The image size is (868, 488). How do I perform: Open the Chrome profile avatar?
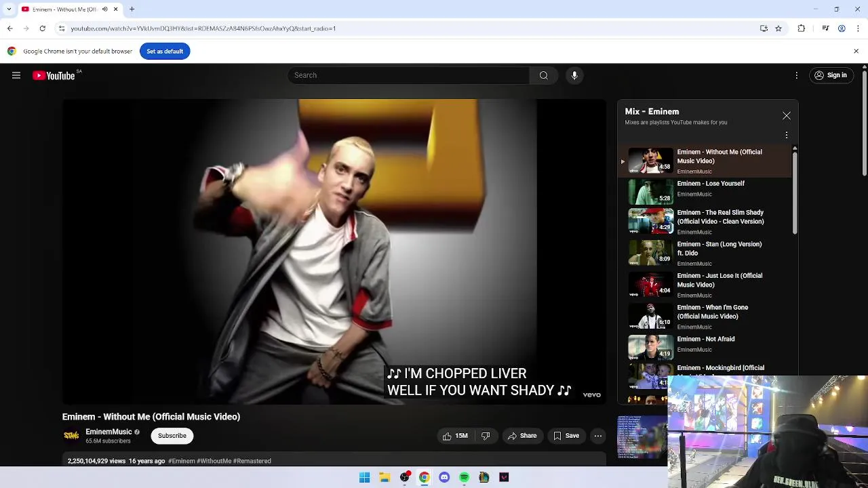click(842, 28)
